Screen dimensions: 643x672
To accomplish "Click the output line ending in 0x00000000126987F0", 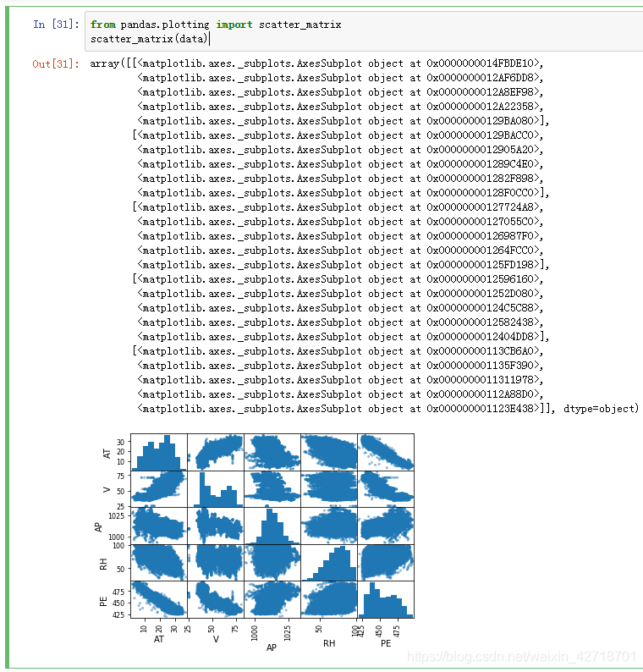I will pos(340,236).
